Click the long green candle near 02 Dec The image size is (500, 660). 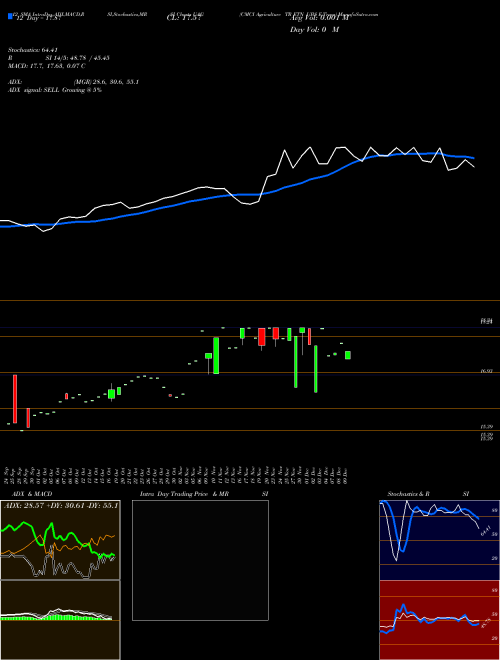[x=316, y=369]
